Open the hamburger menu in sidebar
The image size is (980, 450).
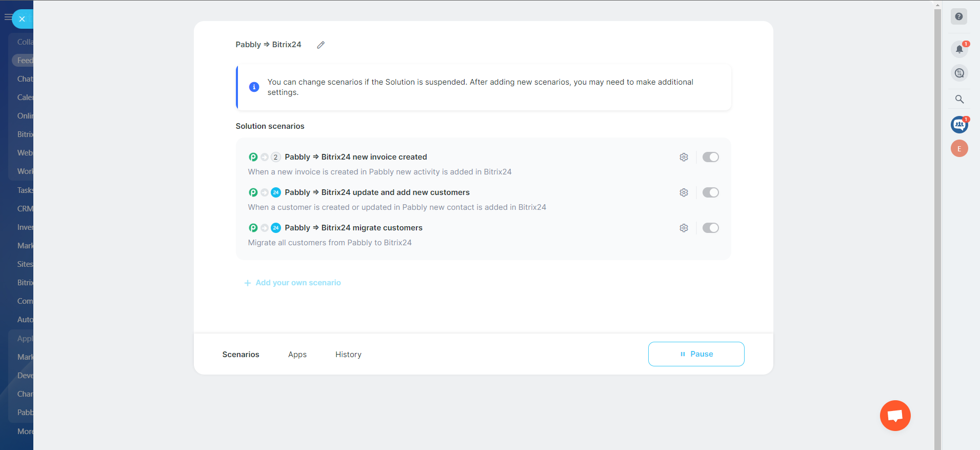tap(7, 17)
